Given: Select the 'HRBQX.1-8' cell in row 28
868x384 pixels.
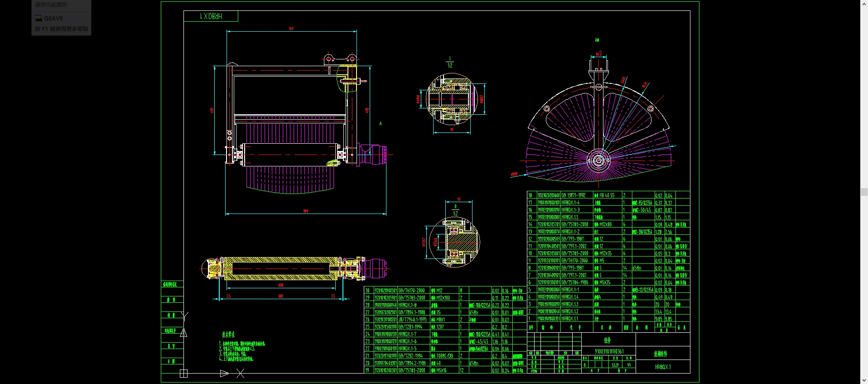Looking at the screenshot, I should 414,305.
